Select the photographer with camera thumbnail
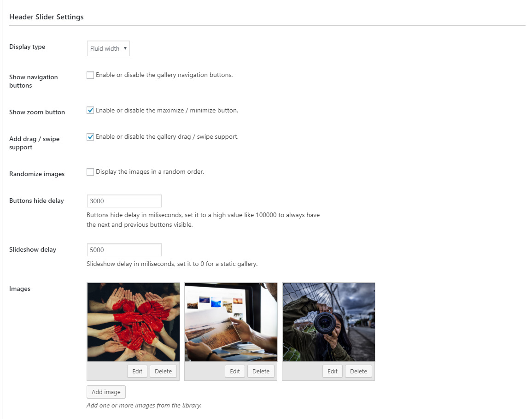The height and width of the screenshot is (419, 532). (x=329, y=322)
